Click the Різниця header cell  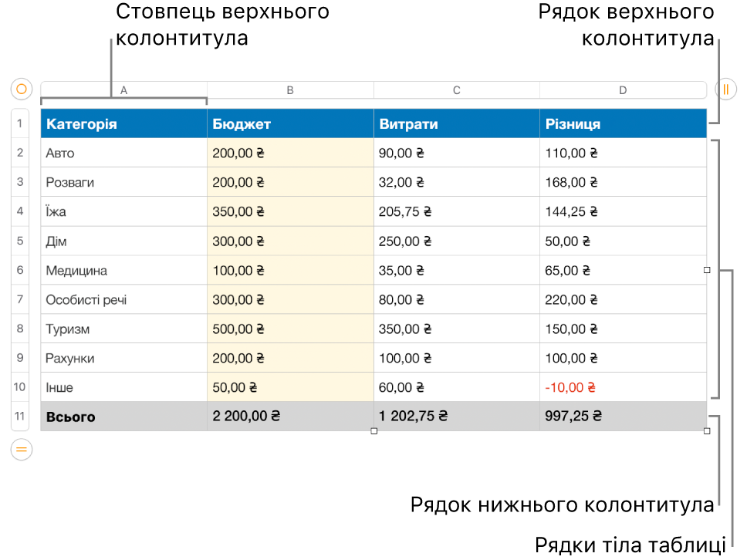click(623, 124)
